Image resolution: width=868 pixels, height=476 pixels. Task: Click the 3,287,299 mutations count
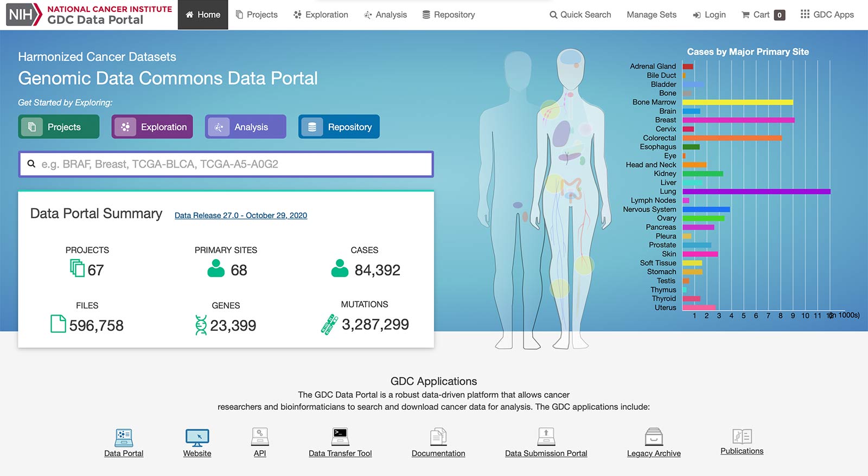click(x=375, y=324)
